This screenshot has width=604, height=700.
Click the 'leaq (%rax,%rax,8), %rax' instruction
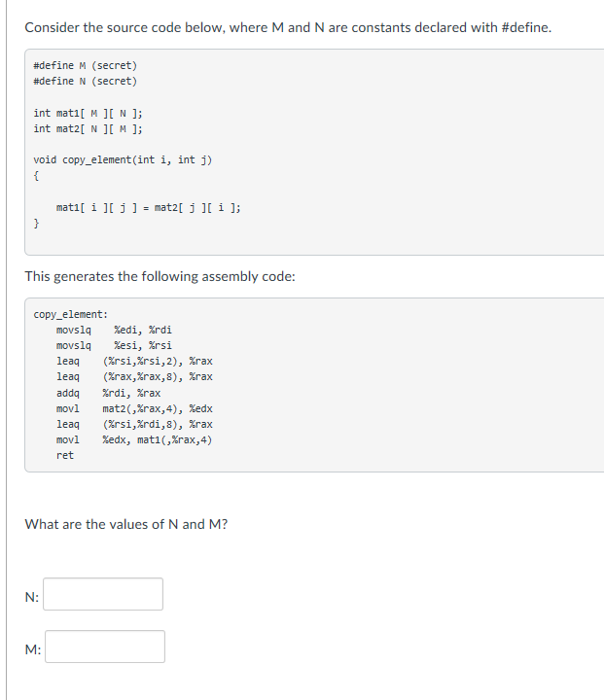[134, 377]
